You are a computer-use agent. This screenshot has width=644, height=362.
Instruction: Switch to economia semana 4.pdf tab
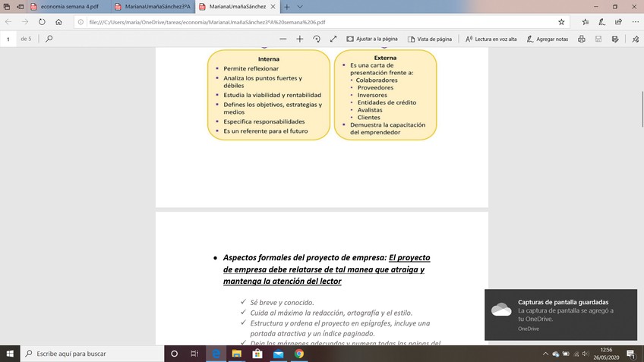69,7
